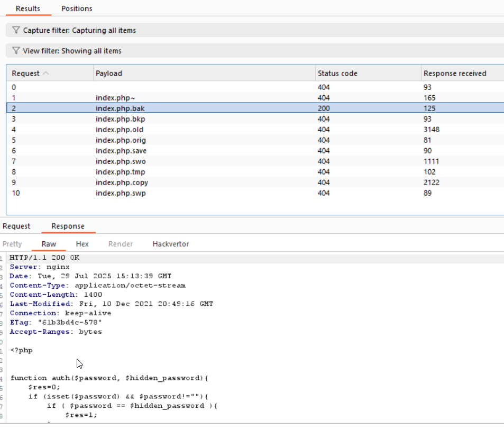This screenshot has width=504, height=429.
Task: Expand the View filter bar
Action: pos(254,51)
